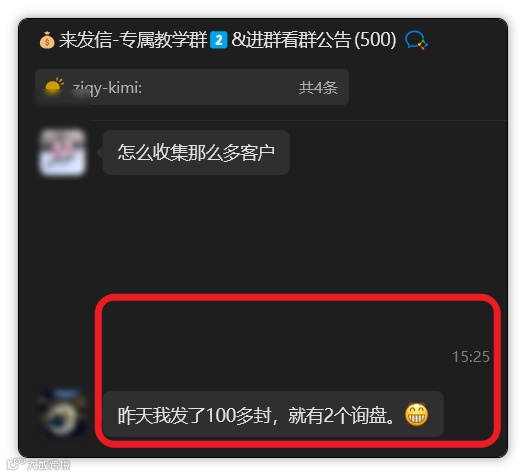The width and height of the screenshot is (526, 476).
Task: Click the 15:25 timestamp
Action: [471, 357]
